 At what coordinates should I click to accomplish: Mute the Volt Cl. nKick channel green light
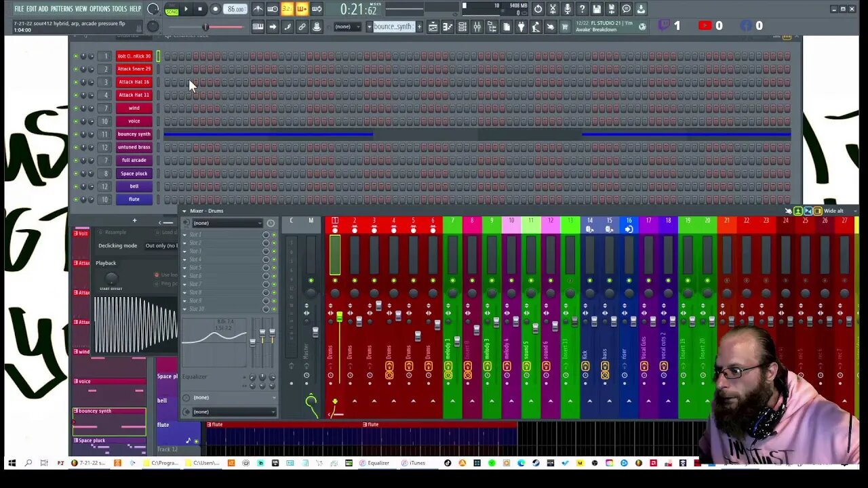(76, 56)
